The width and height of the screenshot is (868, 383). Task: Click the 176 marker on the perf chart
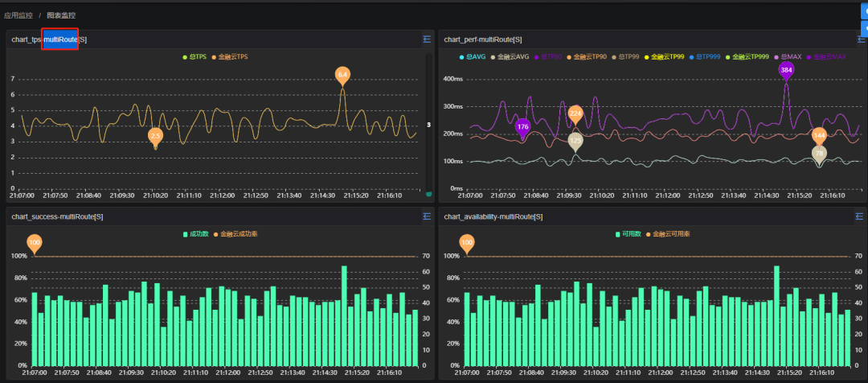point(522,128)
